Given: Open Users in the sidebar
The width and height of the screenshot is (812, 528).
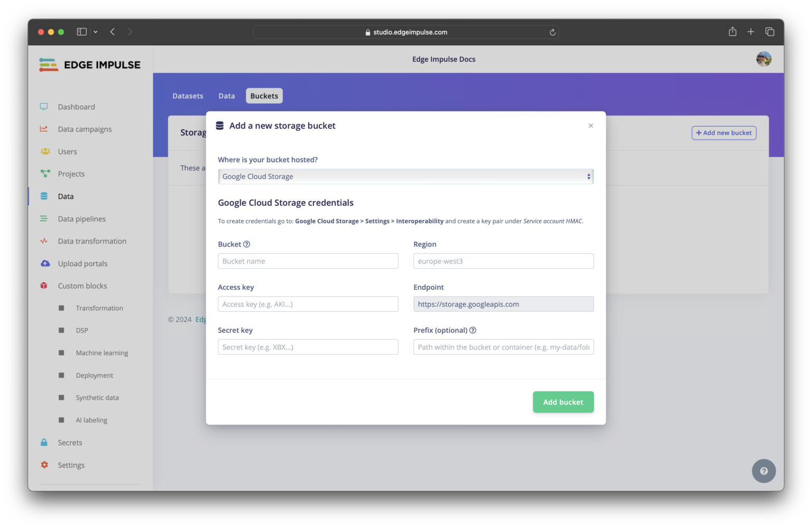Looking at the screenshot, I should [x=68, y=152].
